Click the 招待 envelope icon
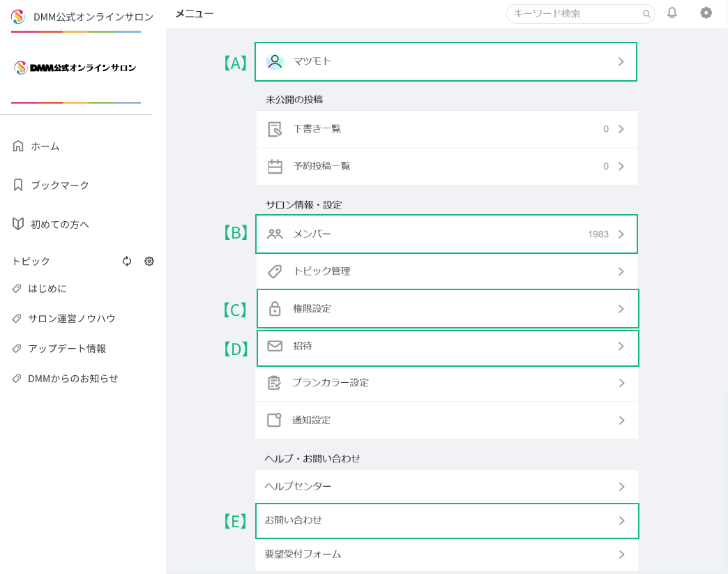Viewport: 728px width, 574px height. pyautogui.click(x=275, y=346)
